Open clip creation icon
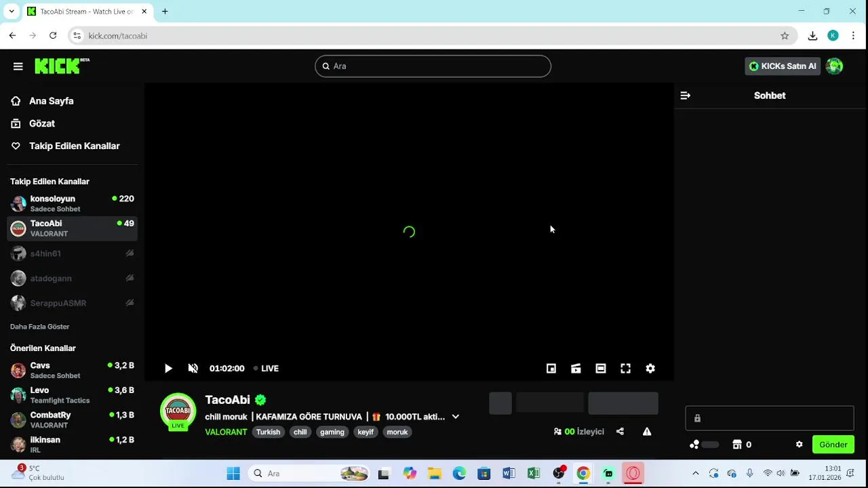868x488 pixels. point(576,369)
